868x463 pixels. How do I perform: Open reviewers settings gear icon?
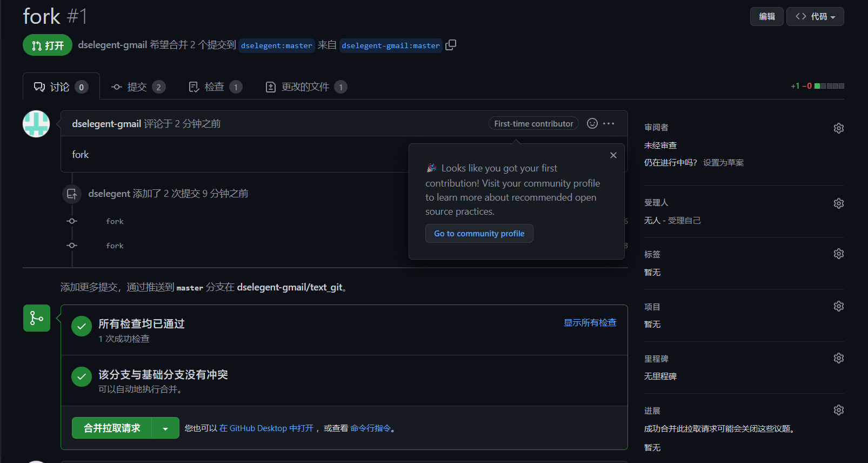point(838,128)
